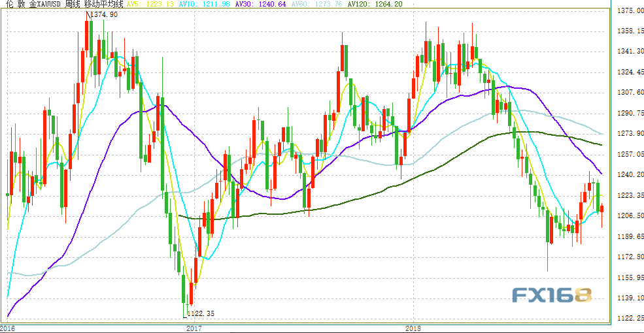Click 1122.25 at bottom of price axis
The image size is (644, 333).
[x=628, y=318]
